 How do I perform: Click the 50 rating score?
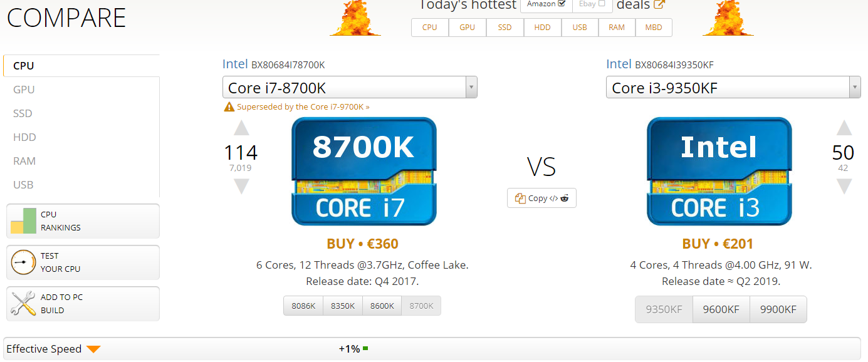[843, 152]
